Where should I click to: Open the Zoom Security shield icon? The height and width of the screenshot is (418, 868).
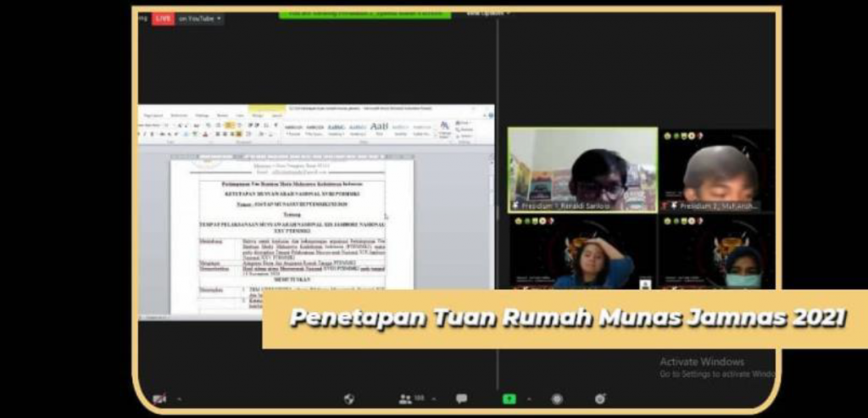[x=348, y=398]
